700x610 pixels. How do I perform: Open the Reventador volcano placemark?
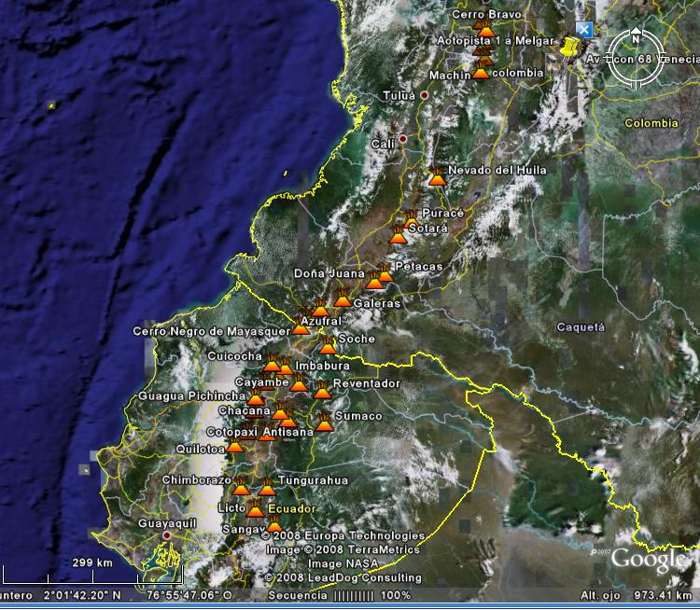click(322, 389)
